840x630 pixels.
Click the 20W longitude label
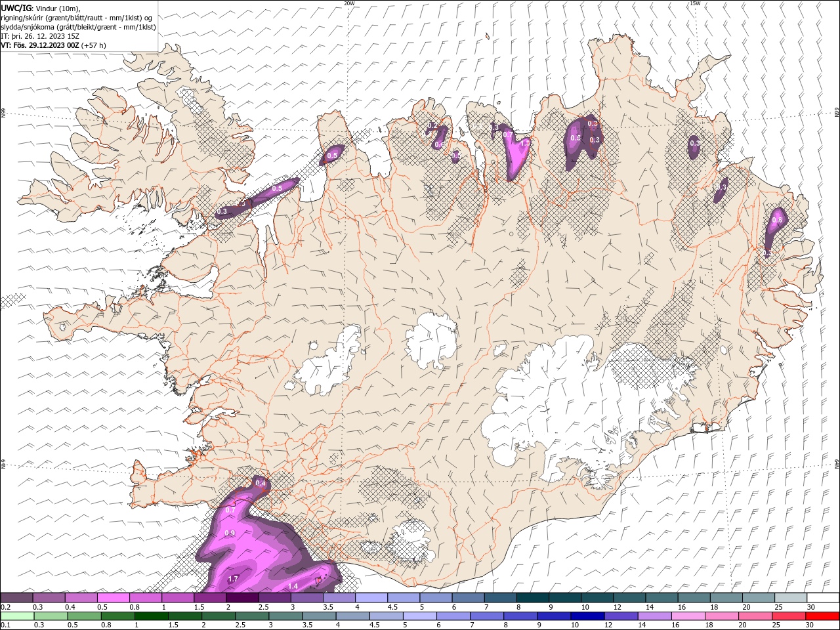click(349, 3)
